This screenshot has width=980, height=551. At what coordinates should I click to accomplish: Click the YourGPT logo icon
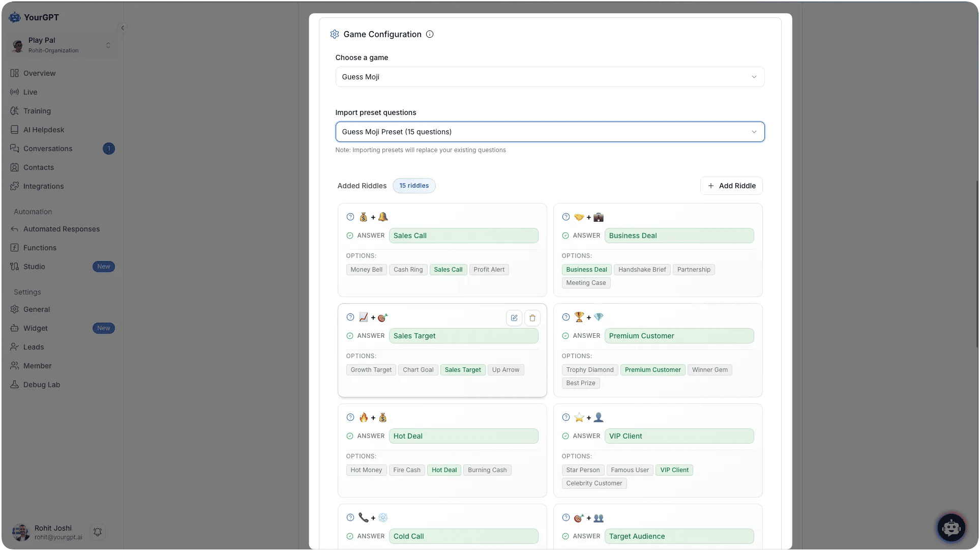click(15, 17)
